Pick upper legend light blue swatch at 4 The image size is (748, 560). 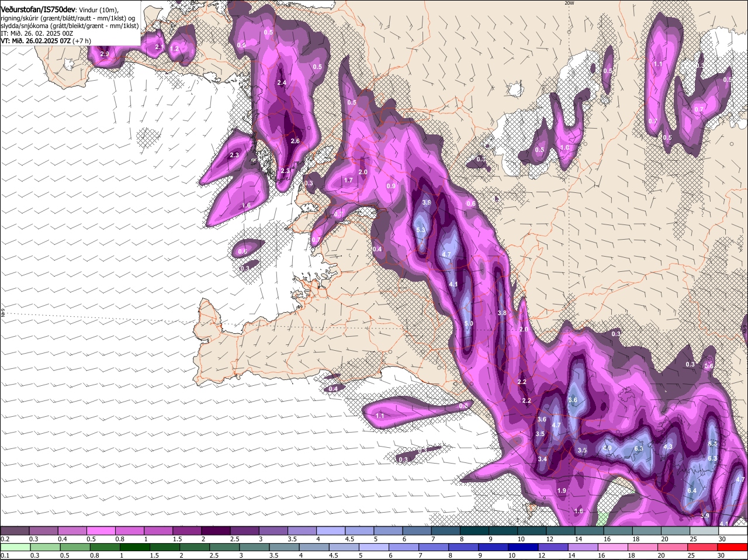pos(330,530)
